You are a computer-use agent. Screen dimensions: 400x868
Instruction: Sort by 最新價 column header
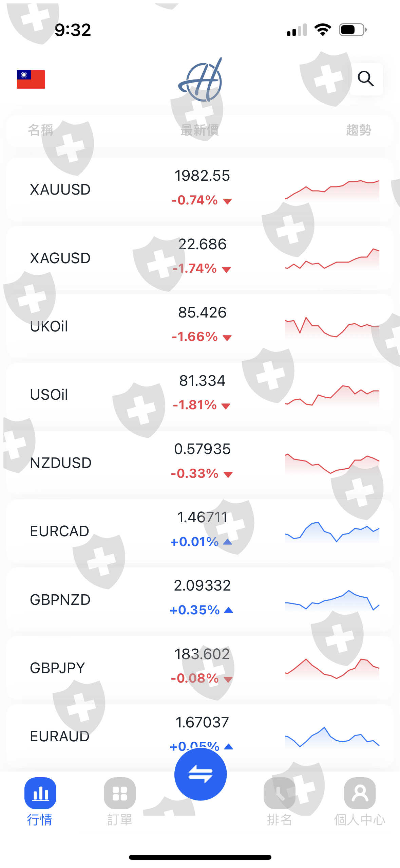pyautogui.click(x=199, y=130)
